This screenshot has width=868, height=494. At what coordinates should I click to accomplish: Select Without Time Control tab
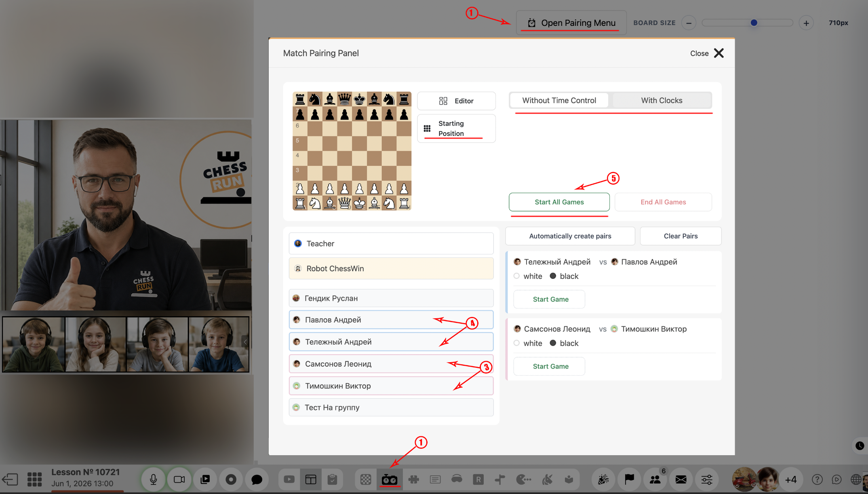(559, 100)
